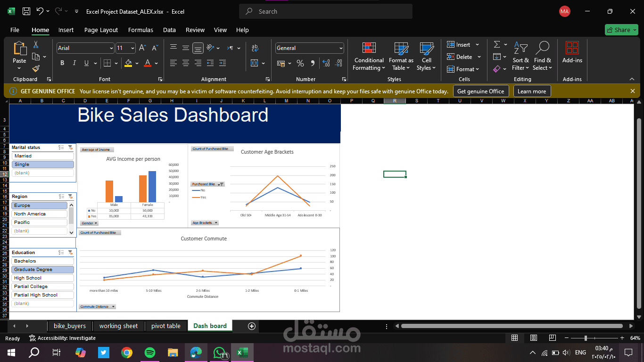This screenshot has width=644, height=362.
Task: Click the Learn more button
Action: pyautogui.click(x=532, y=91)
